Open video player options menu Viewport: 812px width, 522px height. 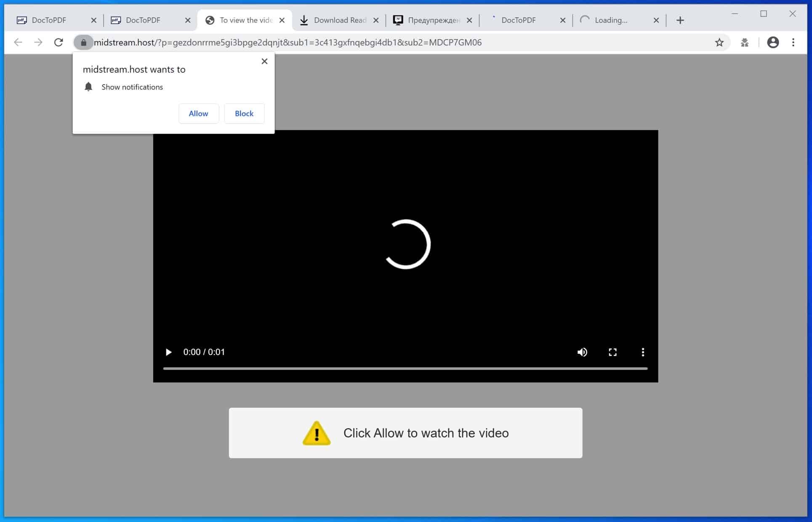pos(642,352)
